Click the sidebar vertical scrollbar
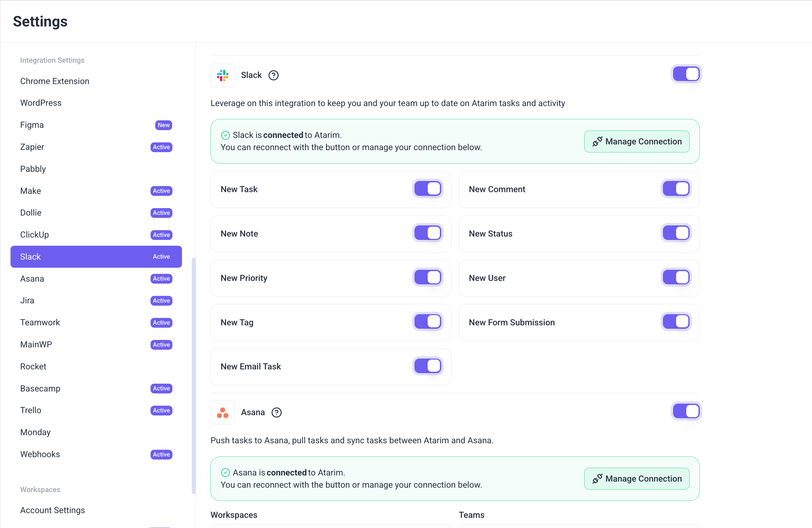 tap(194, 375)
